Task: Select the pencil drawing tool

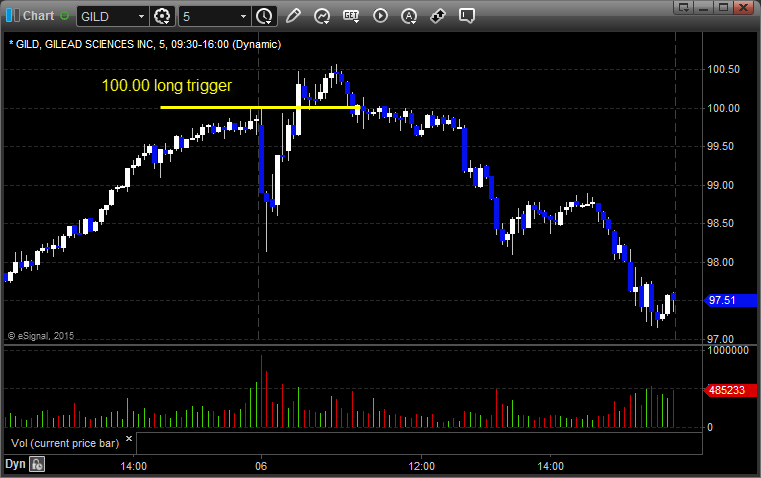Action: coord(293,16)
